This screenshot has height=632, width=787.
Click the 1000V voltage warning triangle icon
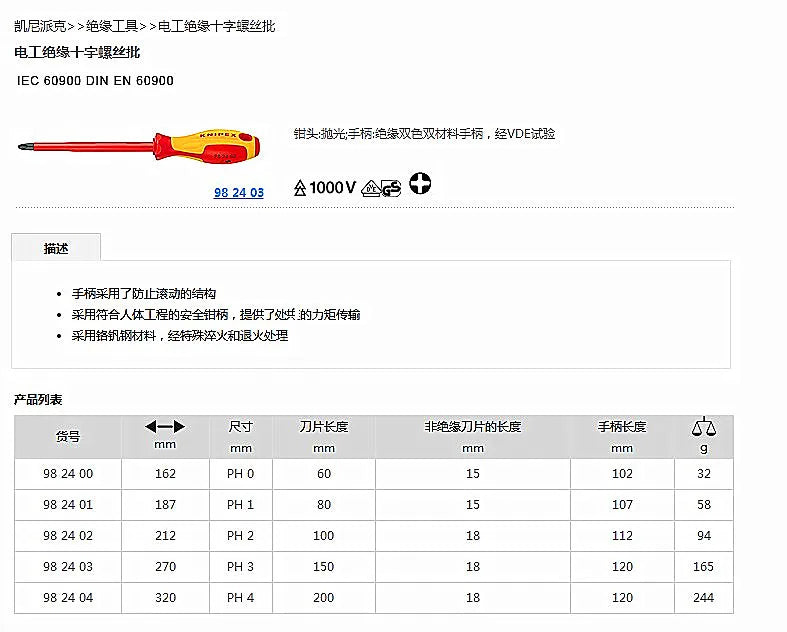pyautogui.click(x=300, y=188)
